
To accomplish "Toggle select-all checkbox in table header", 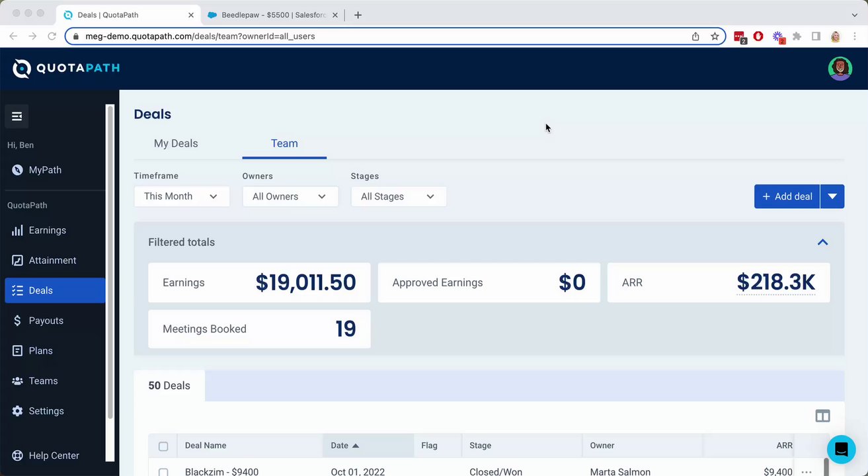I will (x=163, y=446).
